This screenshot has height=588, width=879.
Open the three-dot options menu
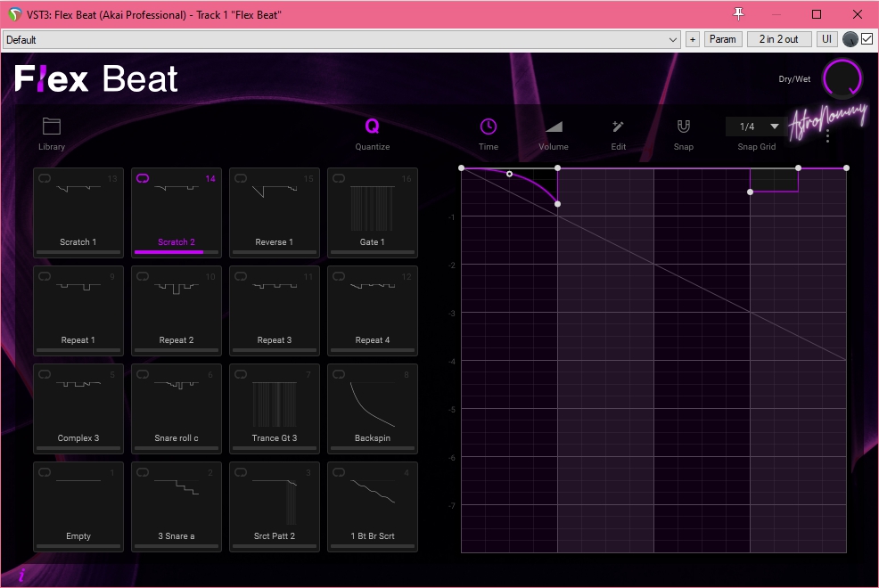tap(828, 136)
